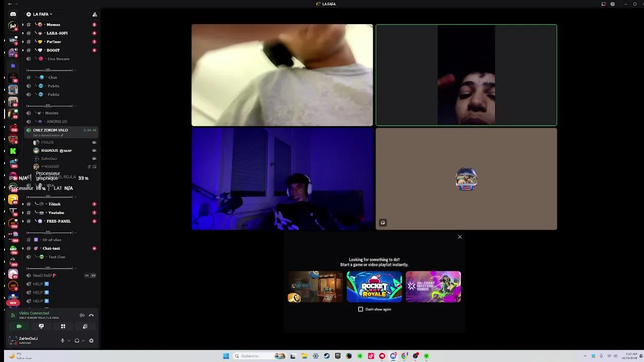Toggle camera in voice panel

19,326
